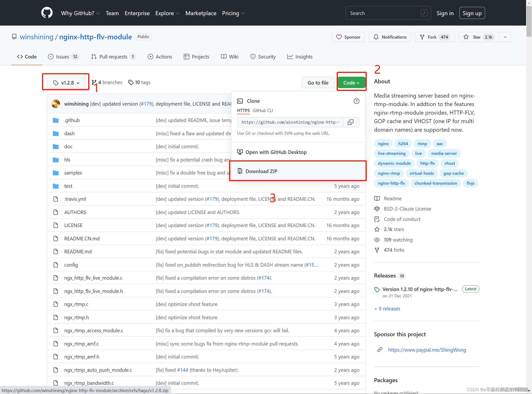
Task: Enable Notifications for this repository
Action: 390,37
